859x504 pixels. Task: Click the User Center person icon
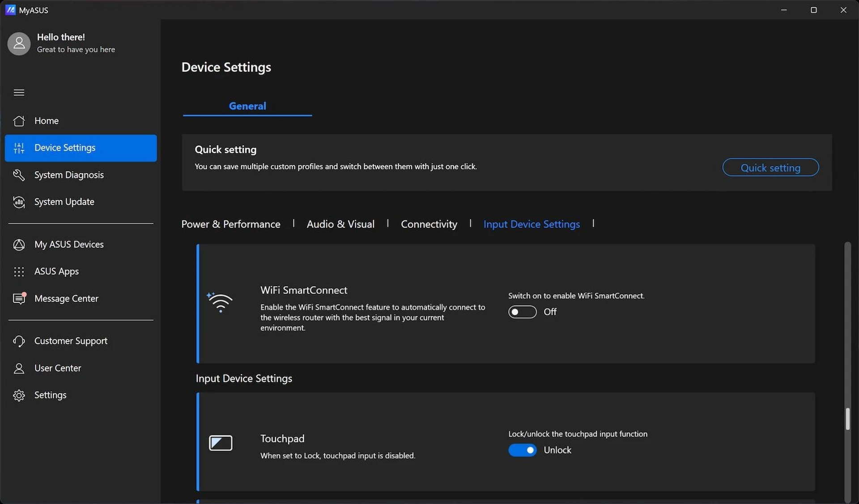pyautogui.click(x=19, y=368)
